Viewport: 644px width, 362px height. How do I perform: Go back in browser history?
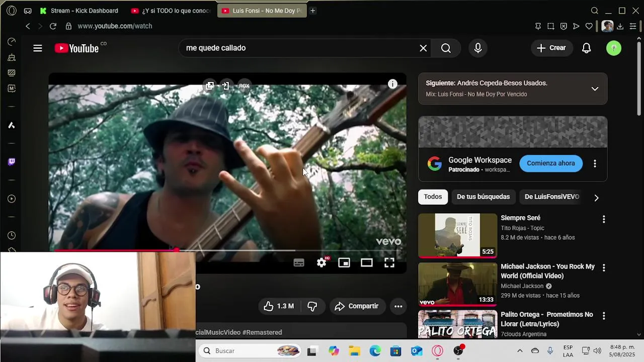point(28,26)
